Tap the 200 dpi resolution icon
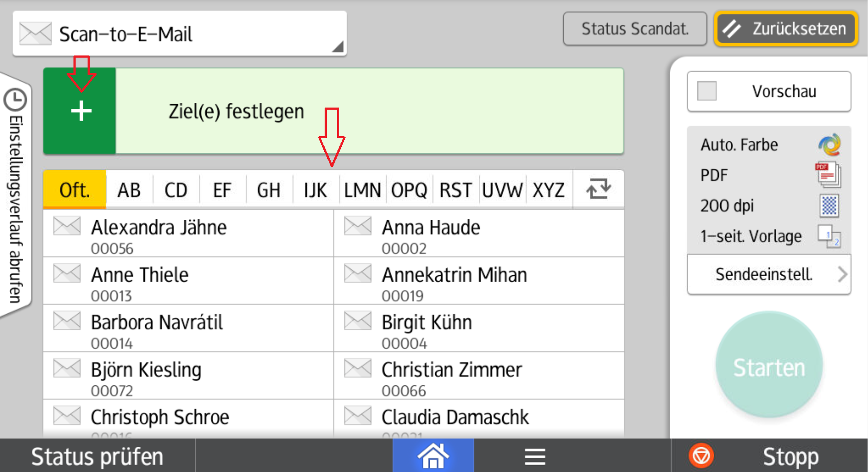Screen dimensions: 868x472 click(829, 205)
